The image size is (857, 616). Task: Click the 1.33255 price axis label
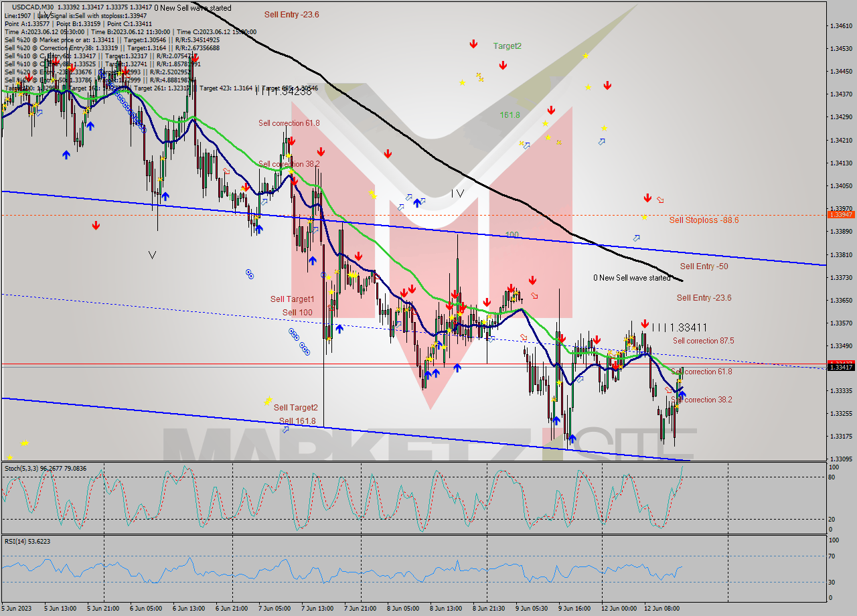tap(840, 413)
